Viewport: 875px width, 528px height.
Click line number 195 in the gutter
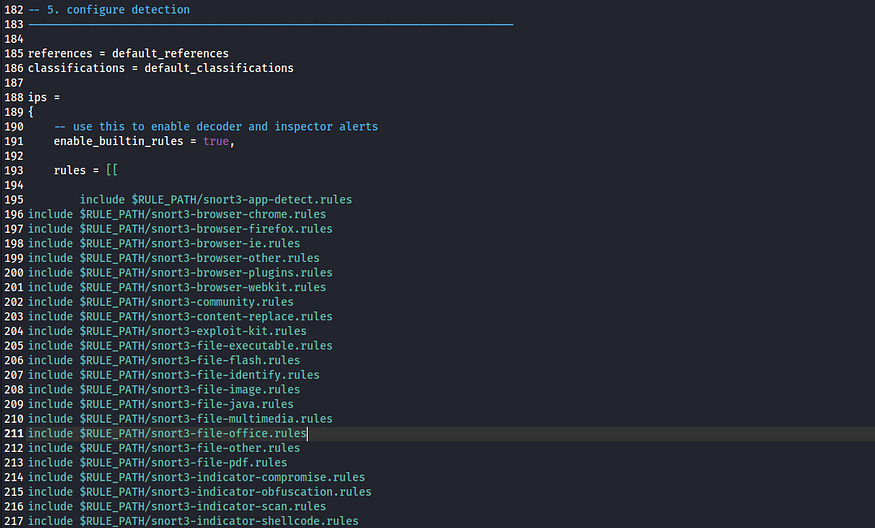[x=14, y=199]
